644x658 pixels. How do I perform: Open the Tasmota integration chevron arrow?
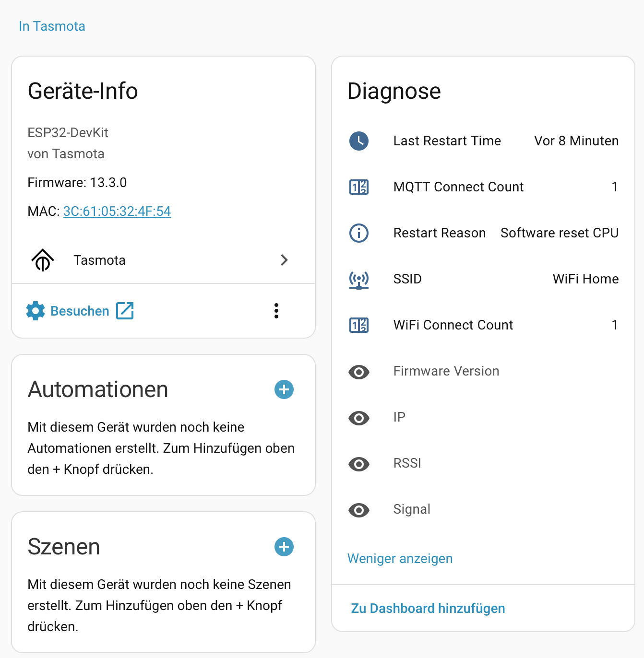[284, 260]
